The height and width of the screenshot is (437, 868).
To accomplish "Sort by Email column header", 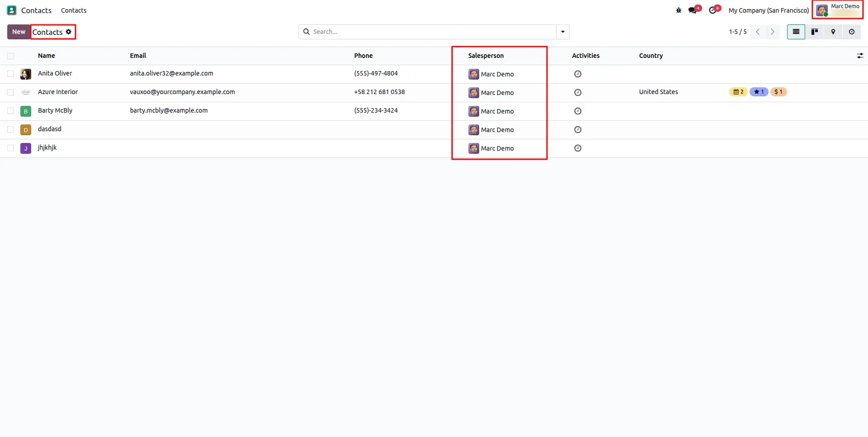I will [x=138, y=56].
